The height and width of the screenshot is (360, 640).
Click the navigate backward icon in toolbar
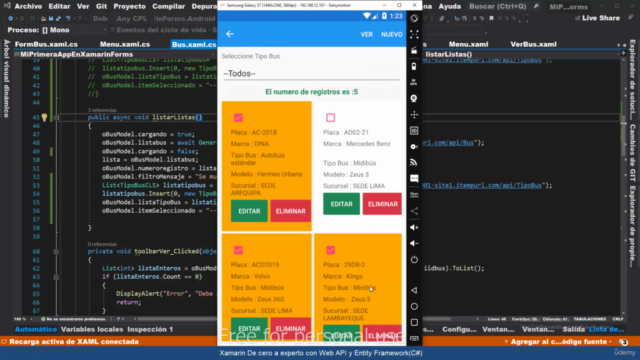tap(10, 18)
